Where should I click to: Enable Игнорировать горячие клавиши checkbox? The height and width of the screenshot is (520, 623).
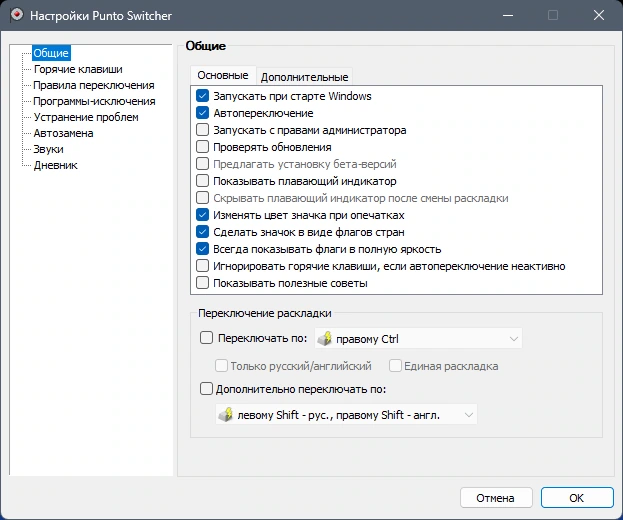point(202,265)
